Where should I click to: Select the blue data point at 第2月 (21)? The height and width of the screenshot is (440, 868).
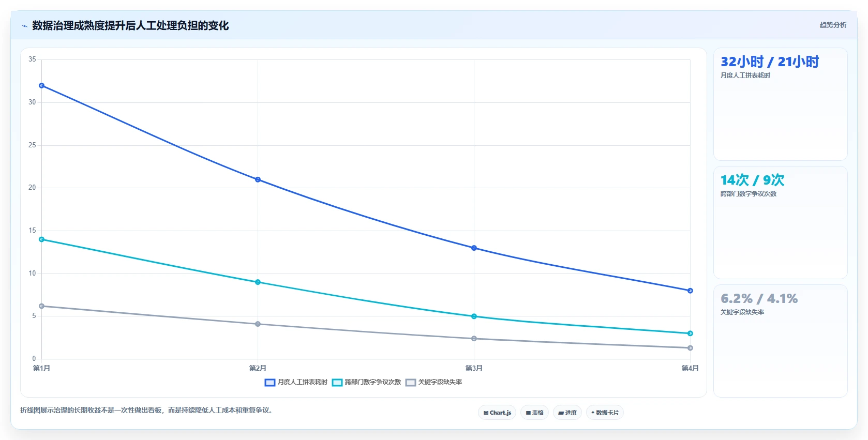258,179
